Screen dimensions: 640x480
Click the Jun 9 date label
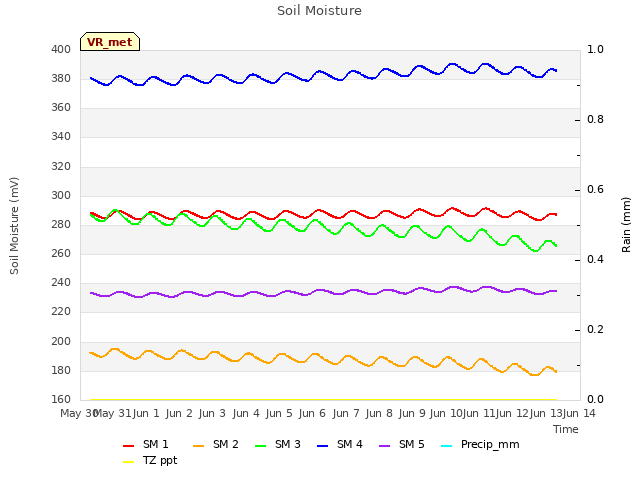(x=412, y=413)
